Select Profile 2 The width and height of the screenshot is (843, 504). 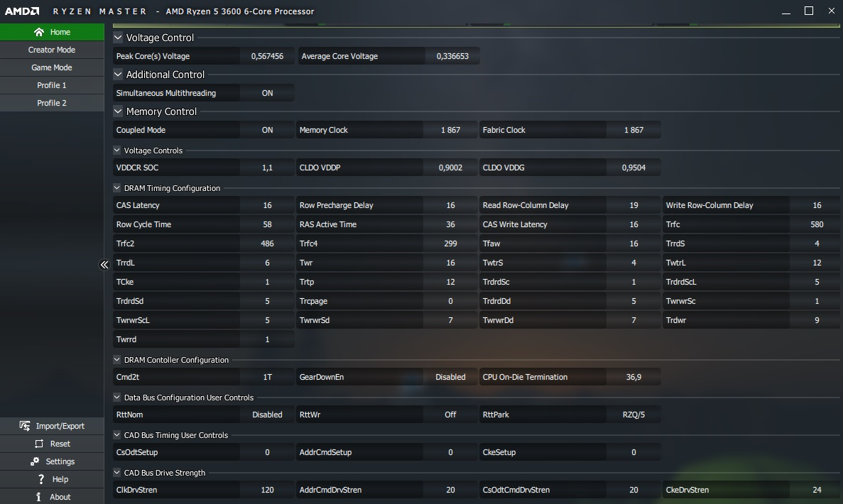pos(52,103)
